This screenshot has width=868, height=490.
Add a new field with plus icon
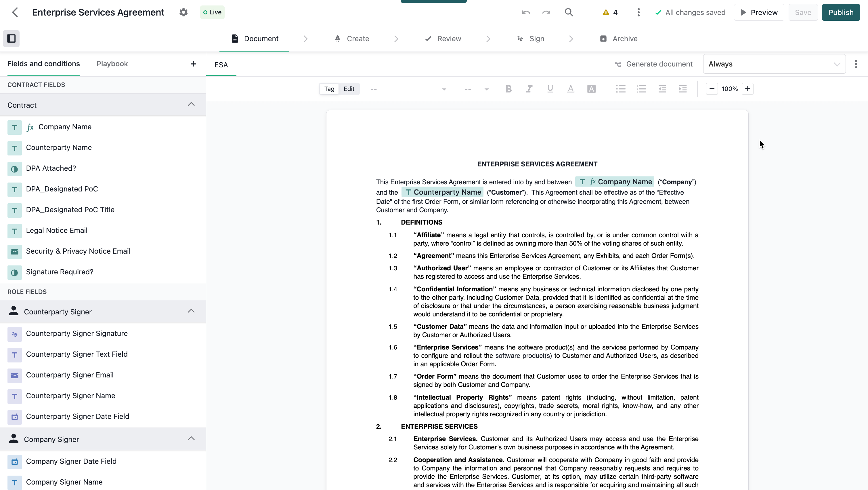193,64
